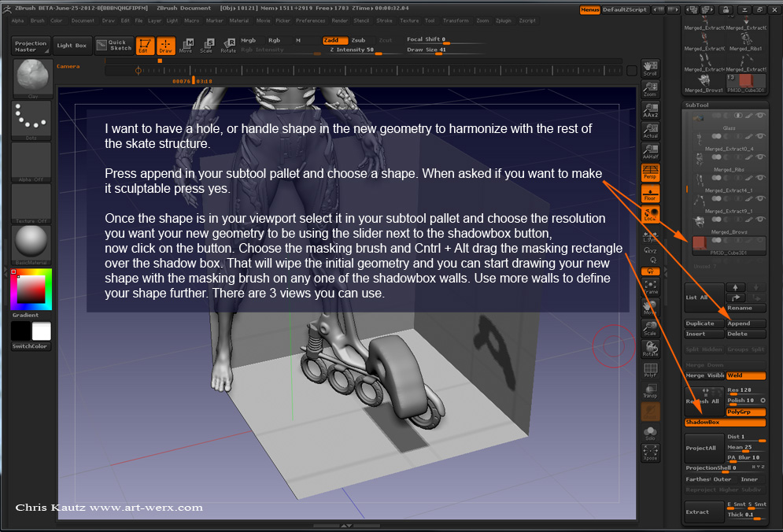Enable Mrgb painting mode
Image resolution: width=783 pixels, height=532 pixels.
[x=249, y=40]
